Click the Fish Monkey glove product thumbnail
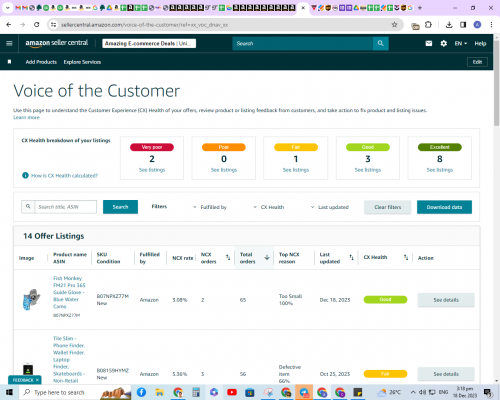This screenshot has height=400, width=500. click(x=31, y=299)
